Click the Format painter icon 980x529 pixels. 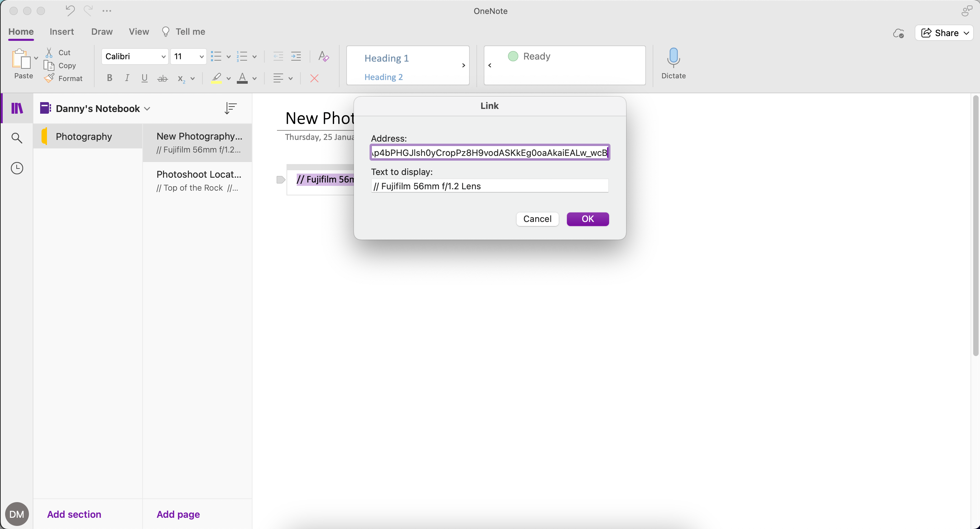50,78
